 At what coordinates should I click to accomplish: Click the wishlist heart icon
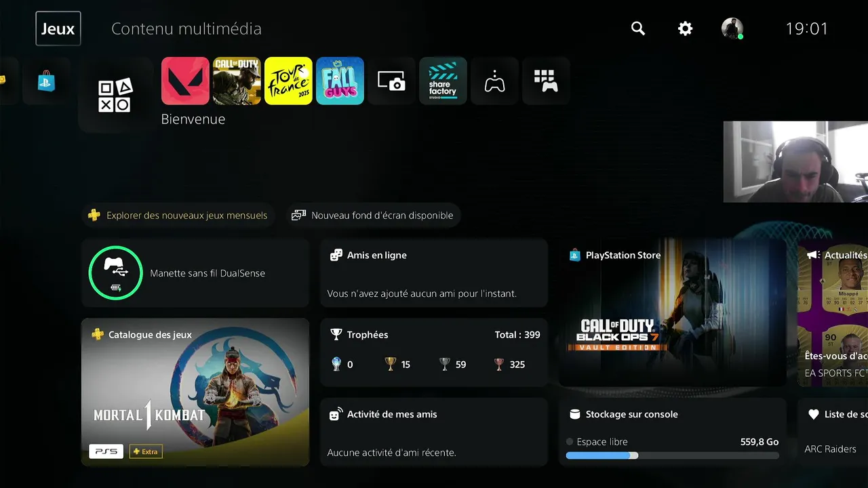pos(814,414)
